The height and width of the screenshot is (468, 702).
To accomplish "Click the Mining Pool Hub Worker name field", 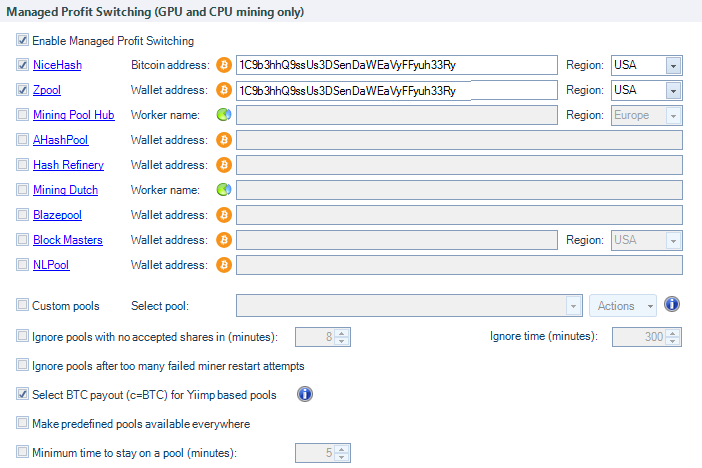I will 397,115.
